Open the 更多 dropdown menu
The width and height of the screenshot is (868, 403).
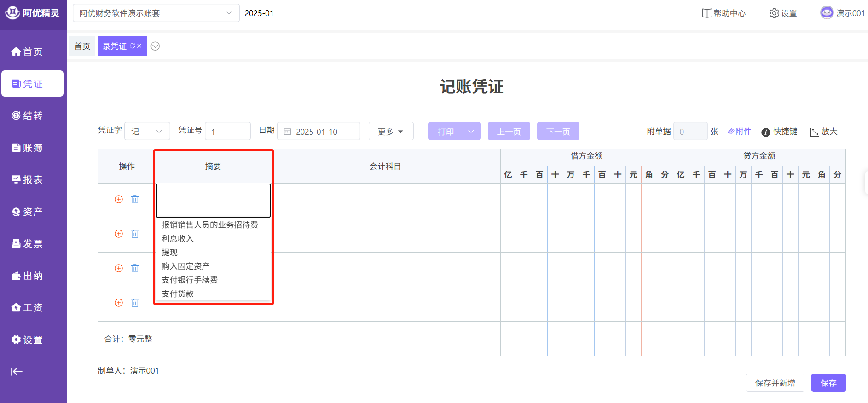(x=391, y=132)
